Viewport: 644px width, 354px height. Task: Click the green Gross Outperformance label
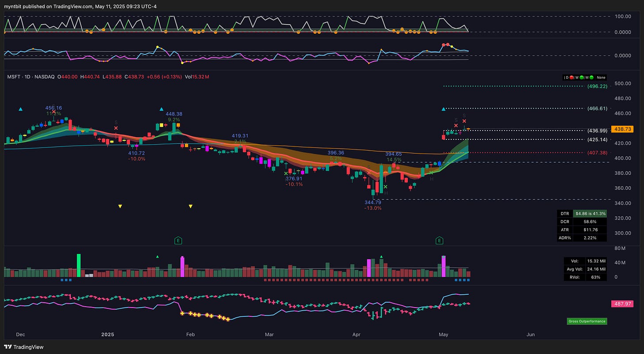[587, 321]
